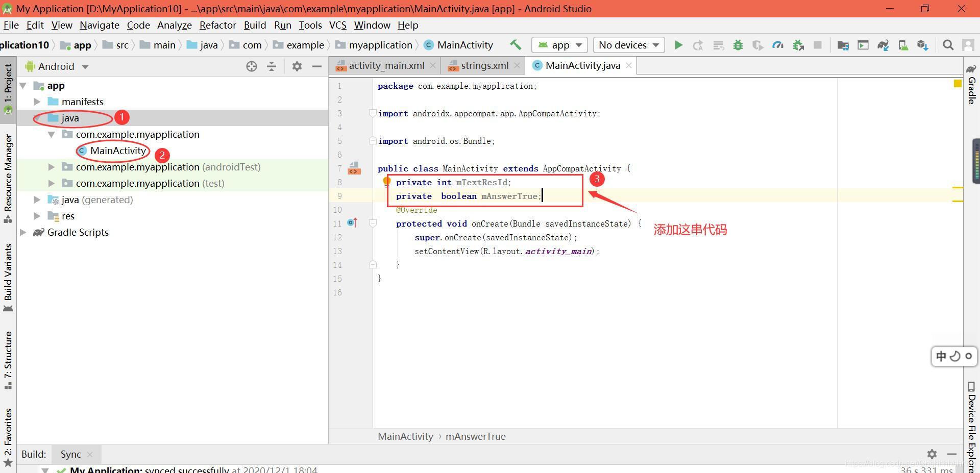Open Project panel settings gear
This screenshot has height=473, width=980.
(297, 66)
